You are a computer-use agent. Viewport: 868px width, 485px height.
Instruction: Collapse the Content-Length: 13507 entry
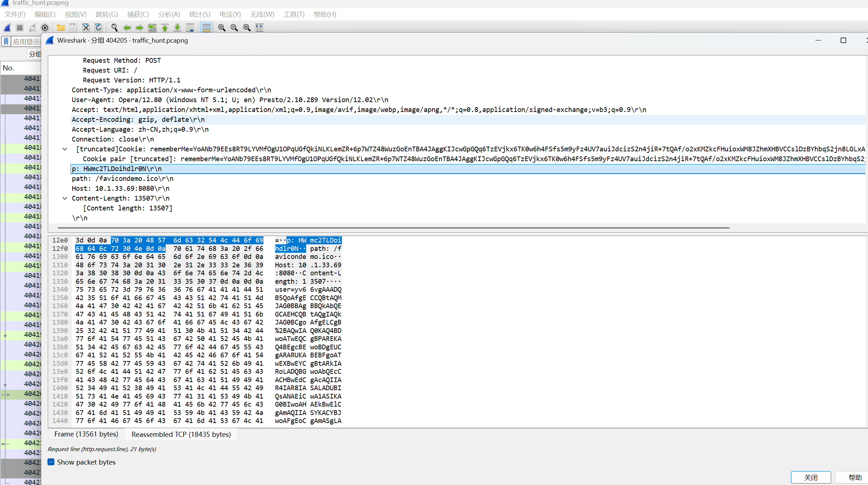click(x=65, y=198)
